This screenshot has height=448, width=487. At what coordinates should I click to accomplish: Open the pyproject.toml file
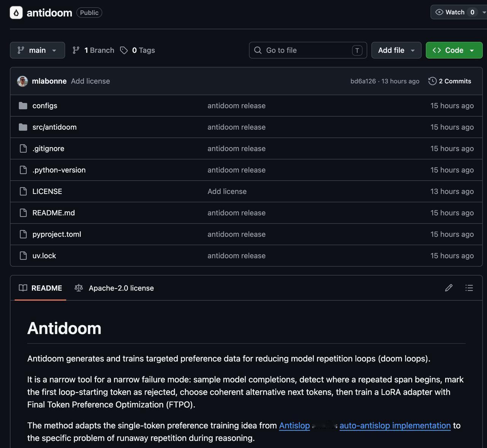(x=57, y=234)
